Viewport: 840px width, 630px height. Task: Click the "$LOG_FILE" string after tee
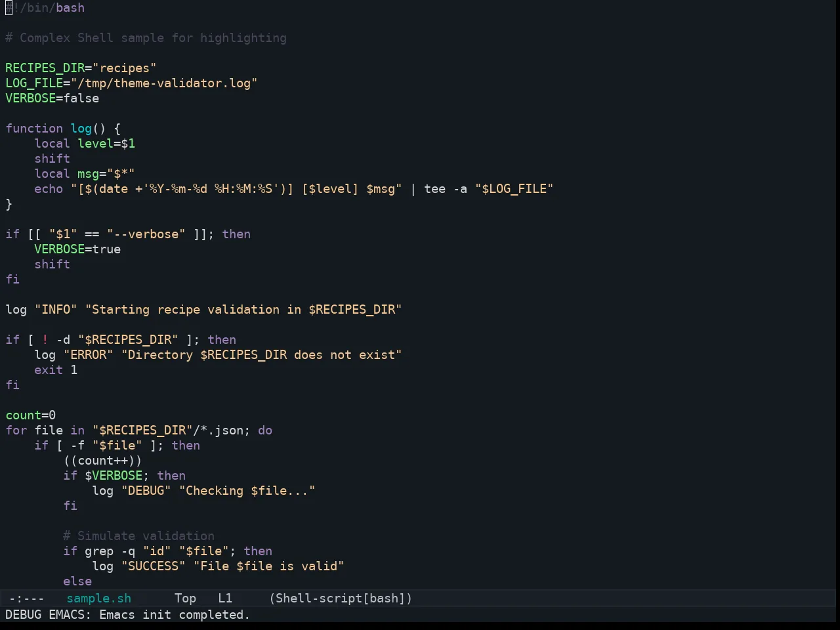[514, 189]
